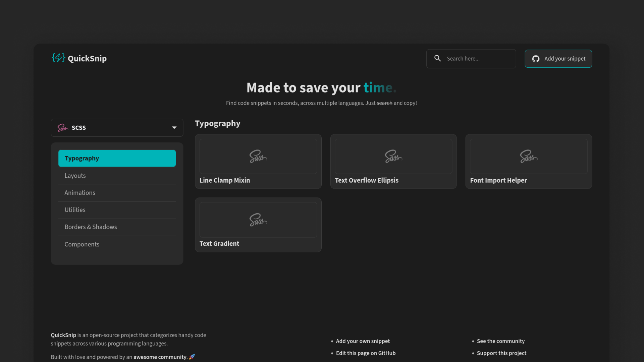Open the Text Gradient snippet card
This screenshot has height=362, width=644.
[258, 225]
